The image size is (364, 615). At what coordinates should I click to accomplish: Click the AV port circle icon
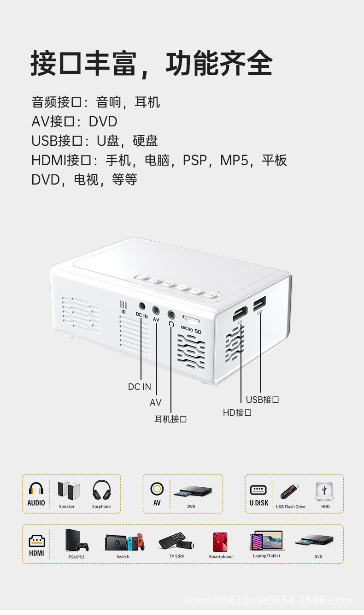[157, 489]
